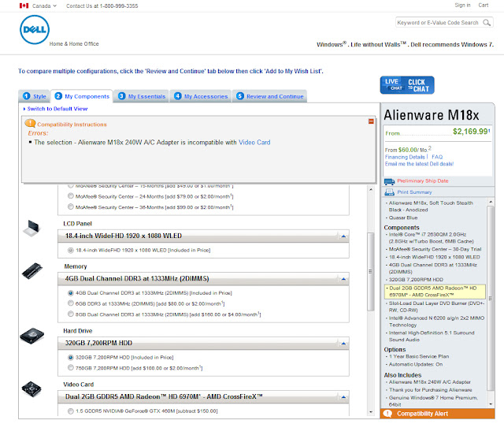This screenshot has height=424, width=504.
Task: Click components list scroll up arrow
Action: point(371,189)
